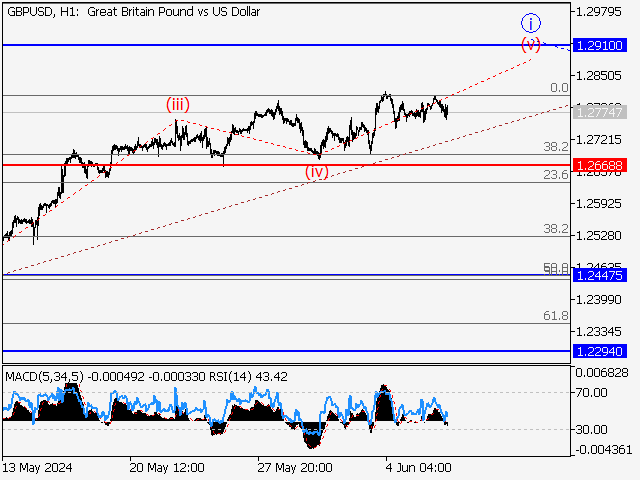This screenshot has width=640, height=480.
Task: Click the 27 May 20:00 time label
Action: pyautogui.click(x=295, y=467)
